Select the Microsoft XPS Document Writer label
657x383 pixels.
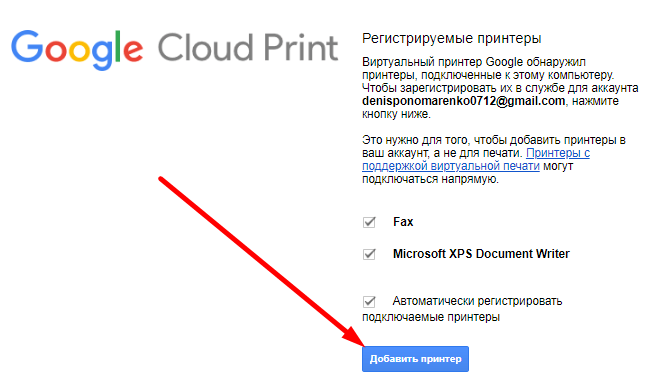(481, 254)
